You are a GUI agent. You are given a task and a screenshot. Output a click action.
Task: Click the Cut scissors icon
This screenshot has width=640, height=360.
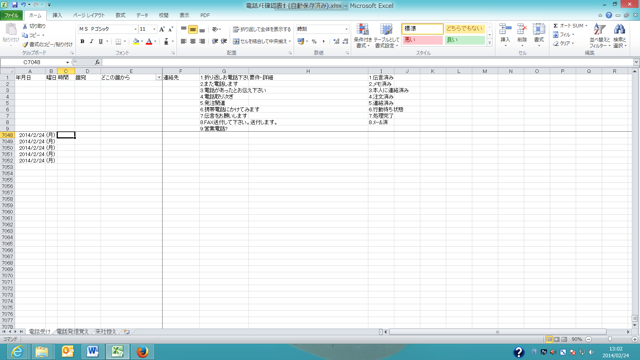(25, 26)
